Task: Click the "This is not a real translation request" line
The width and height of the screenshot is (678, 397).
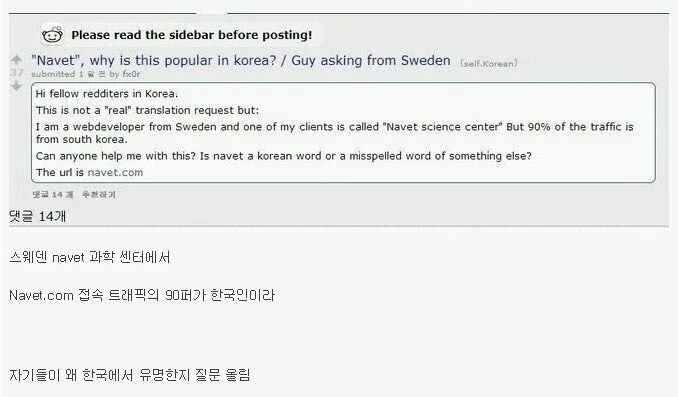Action: [147, 110]
